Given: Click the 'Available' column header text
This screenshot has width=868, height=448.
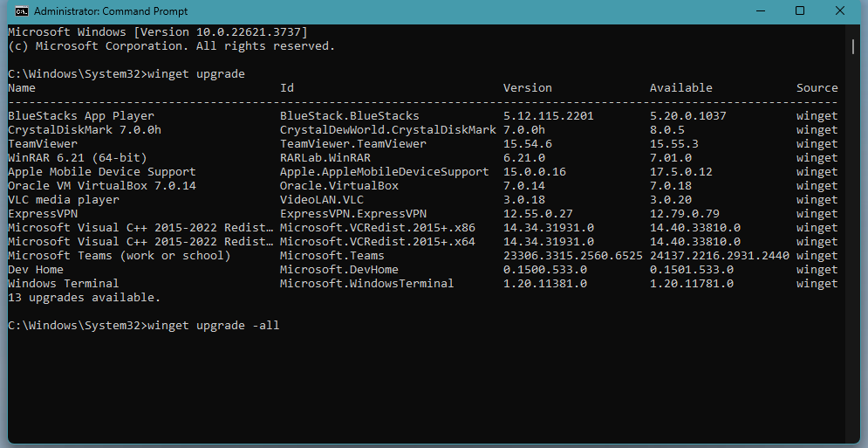Looking at the screenshot, I should click(680, 88).
